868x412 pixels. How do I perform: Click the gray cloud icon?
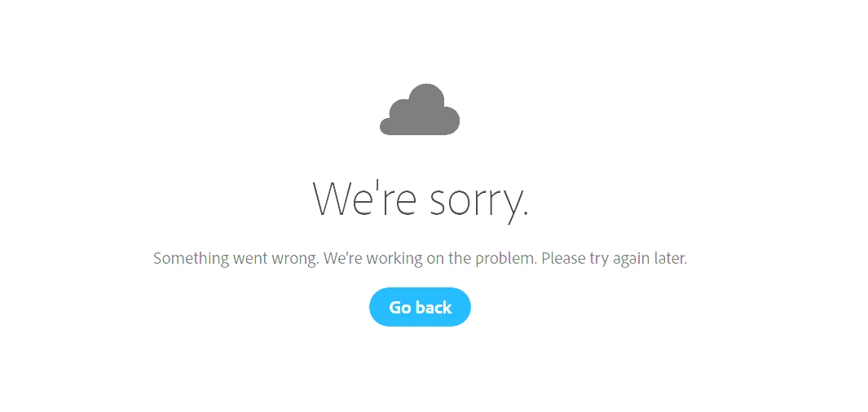pyautogui.click(x=420, y=109)
